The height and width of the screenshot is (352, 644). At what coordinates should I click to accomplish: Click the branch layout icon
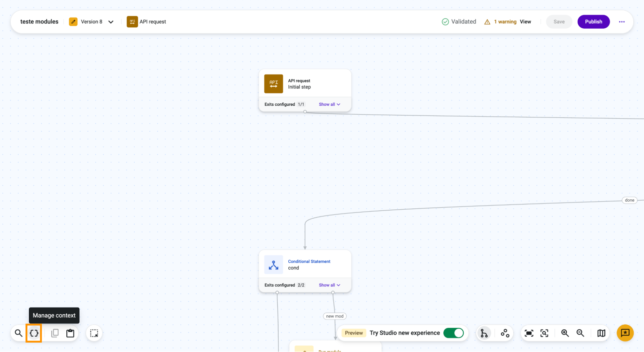point(484,333)
